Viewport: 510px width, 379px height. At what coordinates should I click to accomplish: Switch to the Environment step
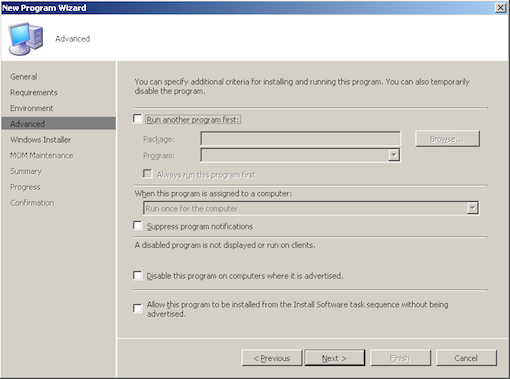tap(32, 108)
